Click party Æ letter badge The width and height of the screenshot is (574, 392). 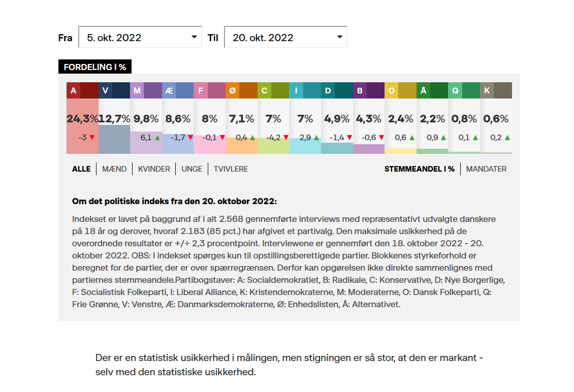point(169,90)
